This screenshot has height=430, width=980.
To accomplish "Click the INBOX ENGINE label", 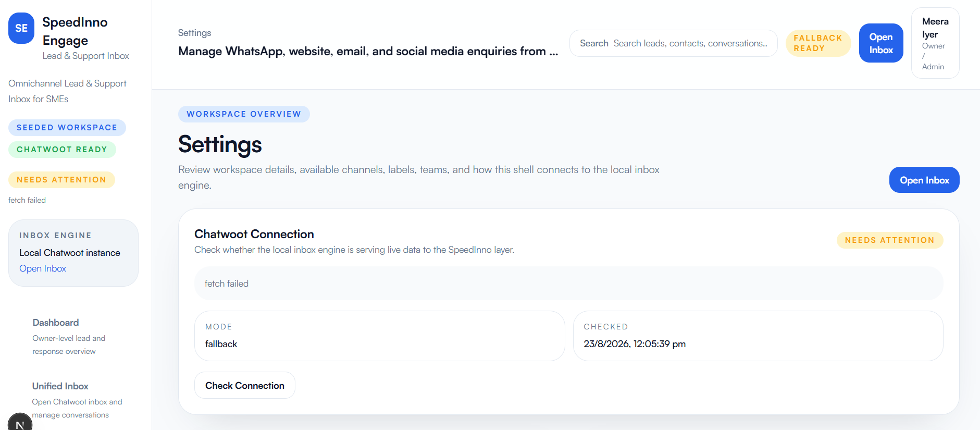I will click(x=55, y=236).
